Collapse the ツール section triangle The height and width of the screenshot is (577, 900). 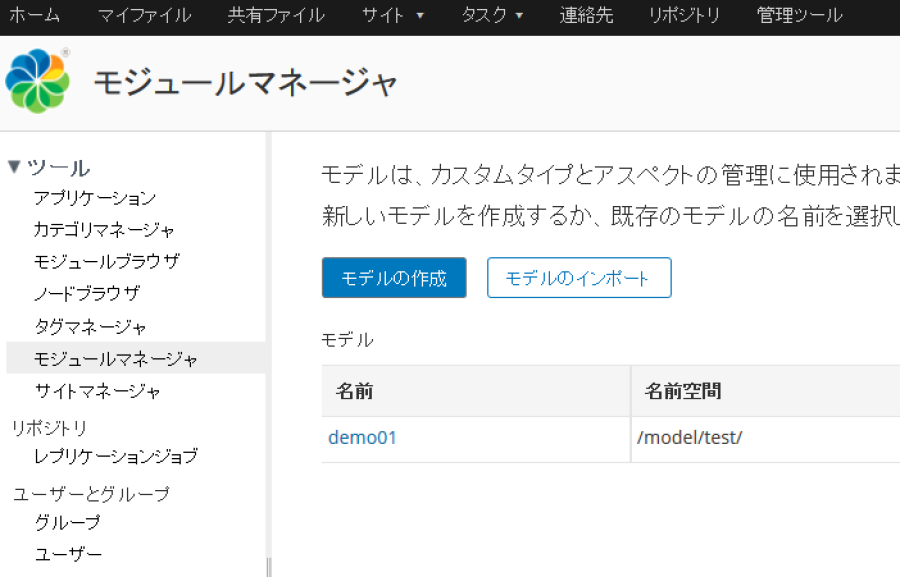click(x=14, y=167)
